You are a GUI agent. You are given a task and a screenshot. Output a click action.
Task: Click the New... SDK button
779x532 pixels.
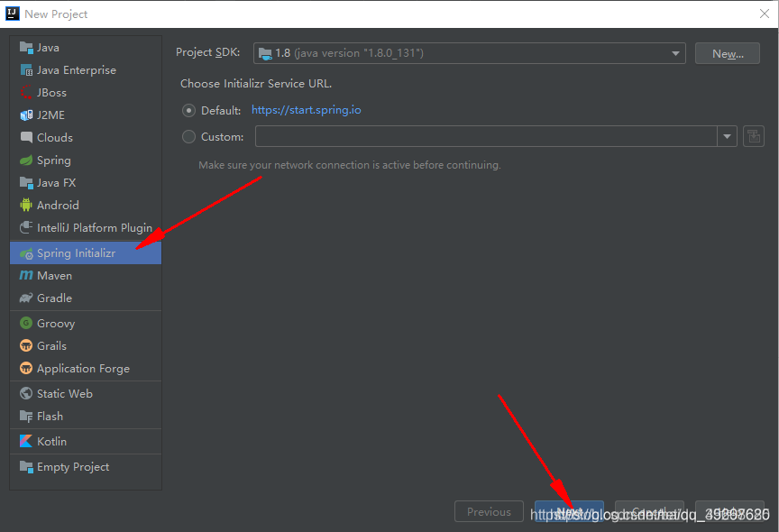pos(728,53)
